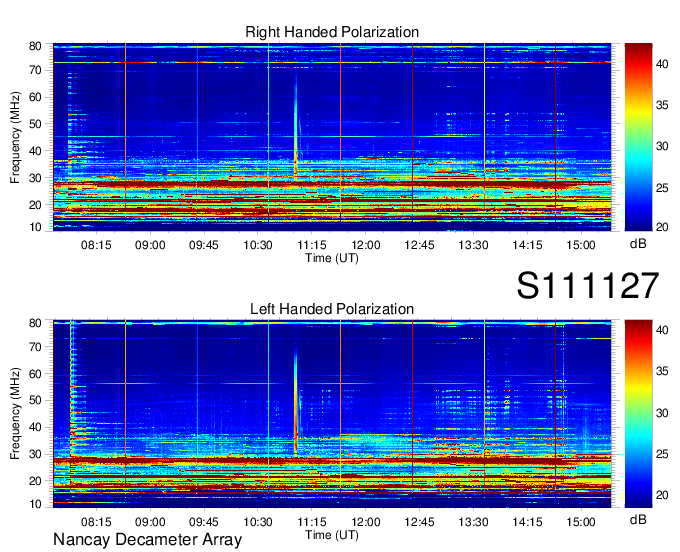The image size is (680, 552).
Task: Click the 30 label on Right Handed colorbar
Action: pos(662,147)
